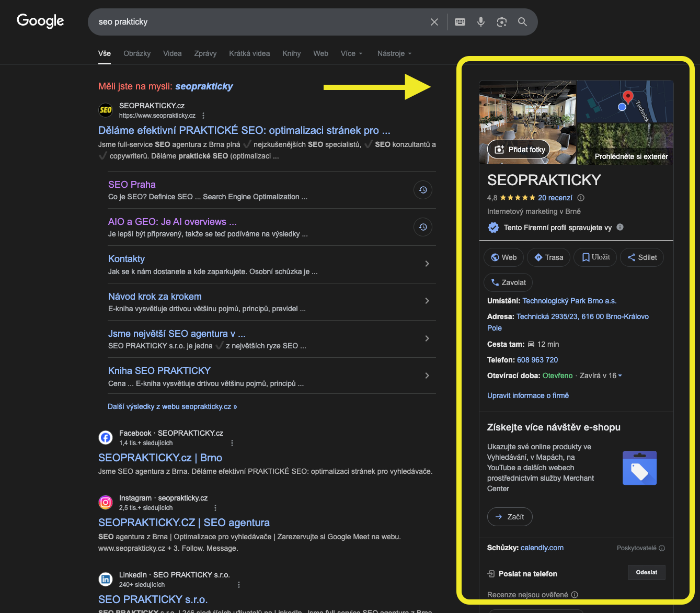
Task: Click the voice search microphone icon
Action: click(x=481, y=22)
